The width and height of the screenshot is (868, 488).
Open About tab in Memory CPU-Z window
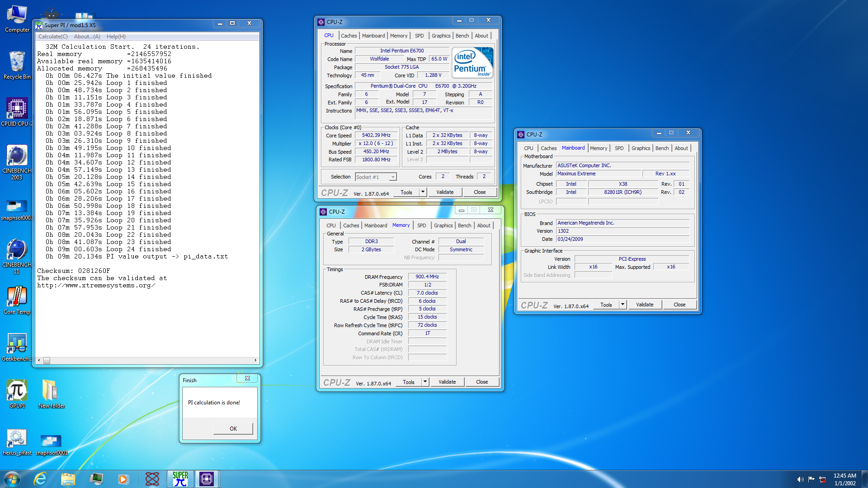pyautogui.click(x=484, y=225)
